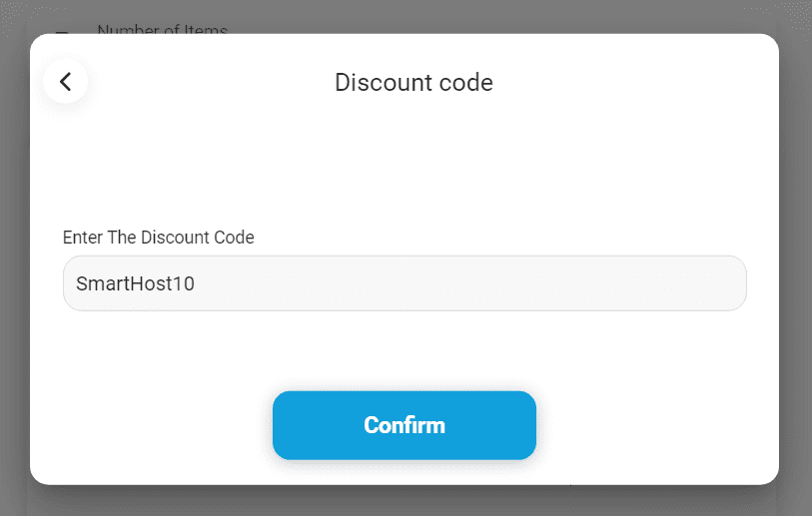
Task: Go back using the left chevron
Action: pos(66,82)
